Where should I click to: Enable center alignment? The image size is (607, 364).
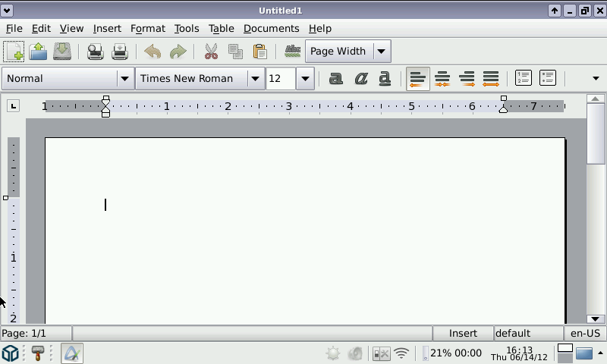pyautogui.click(x=442, y=78)
